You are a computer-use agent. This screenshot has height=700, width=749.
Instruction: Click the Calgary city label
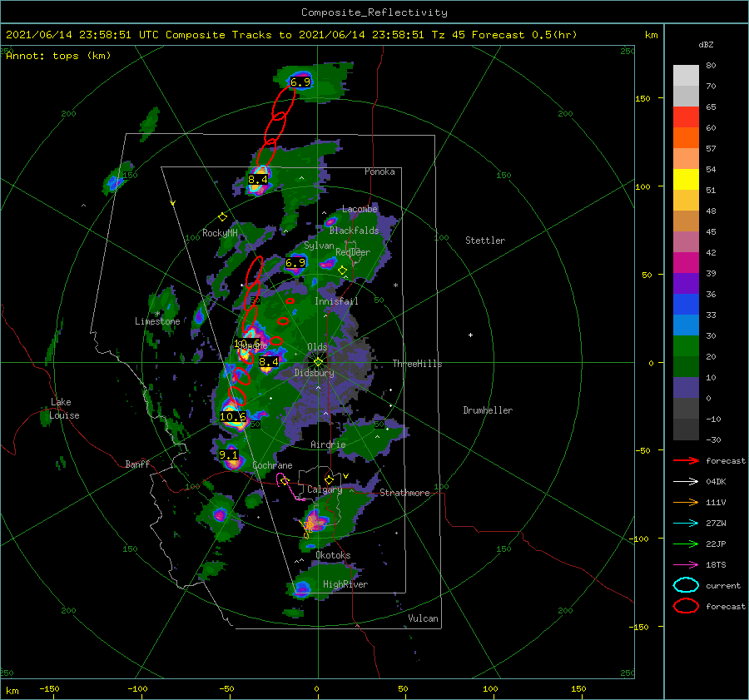point(325,489)
